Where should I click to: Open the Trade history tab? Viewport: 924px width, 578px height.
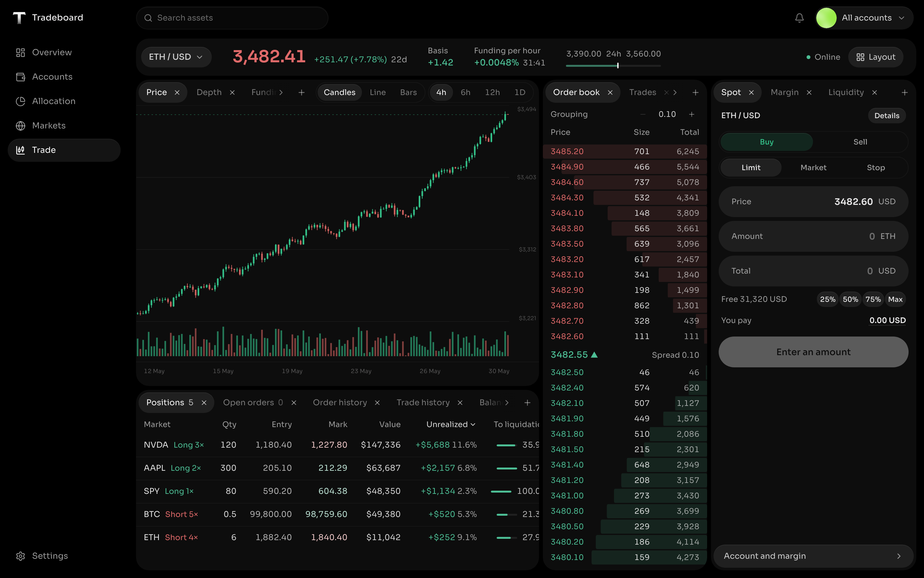click(423, 403)
